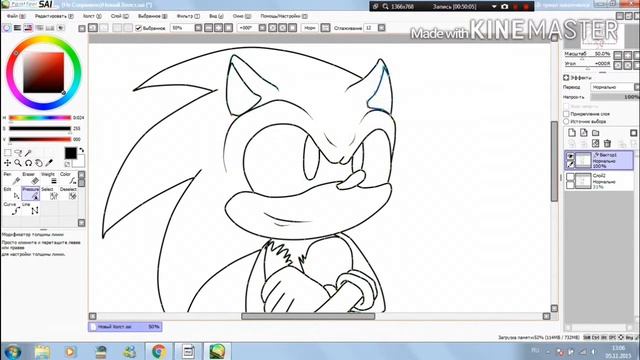Adjust the Непрозрачность opacity slider
This screenshot has height=360, width=640.
tap(615, 97)
